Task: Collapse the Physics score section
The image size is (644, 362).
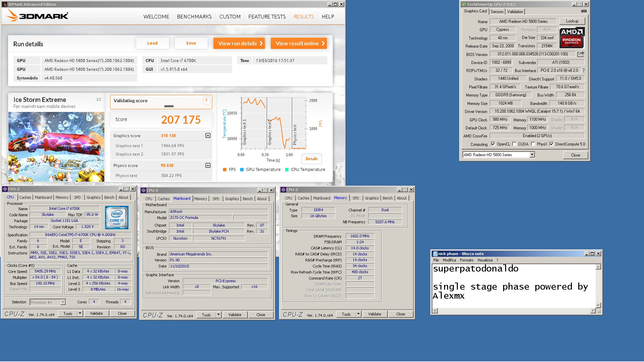Action: 208,165
